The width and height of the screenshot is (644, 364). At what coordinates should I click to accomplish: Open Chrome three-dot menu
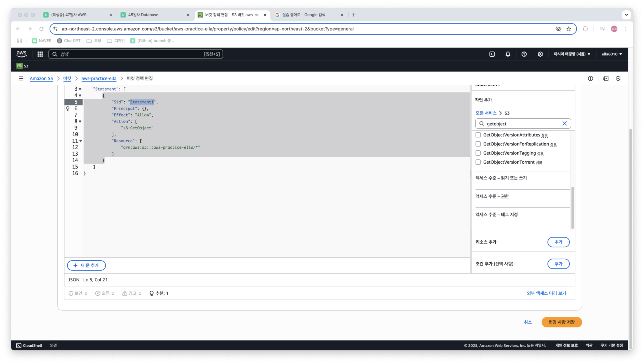tap(626, 29)
